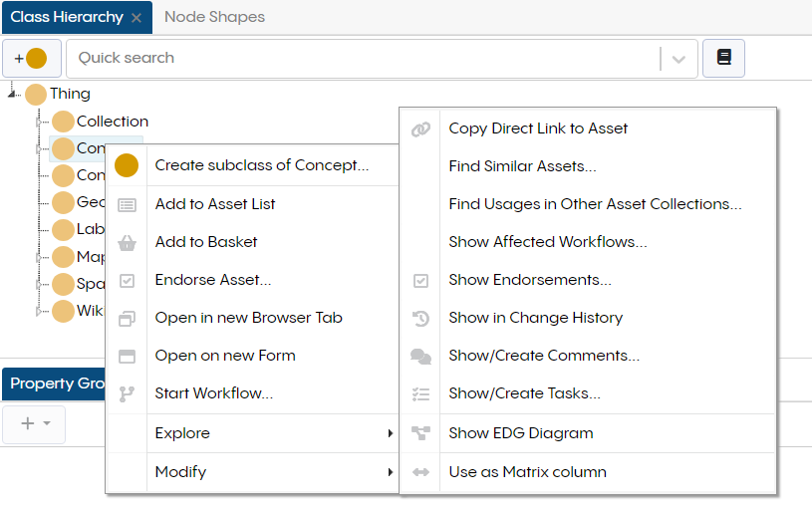Switch to the Node Shapes tab
Image resolution: width=812 pixels, height=511 pixels.
tap(214, 17)
